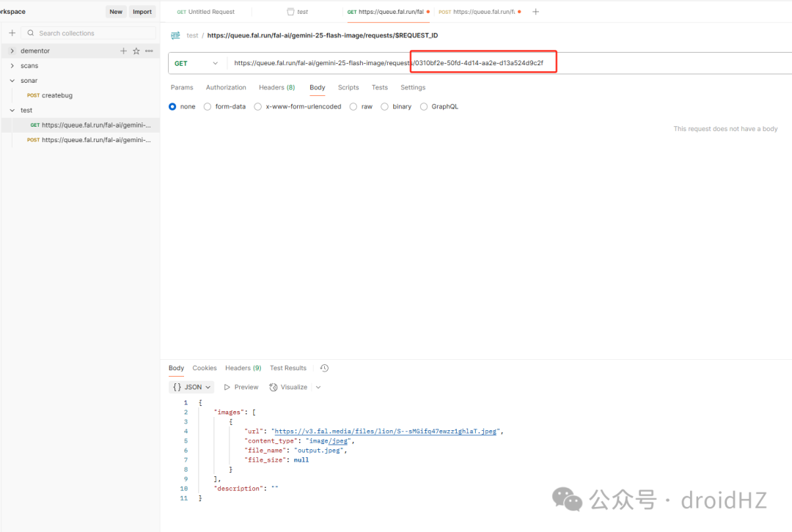Star the dementor collection

click(136, 51)
